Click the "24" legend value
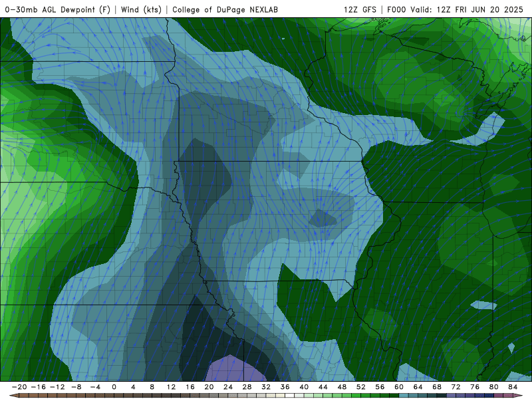Viewport: 532px width, 399px height. point(228,387)
